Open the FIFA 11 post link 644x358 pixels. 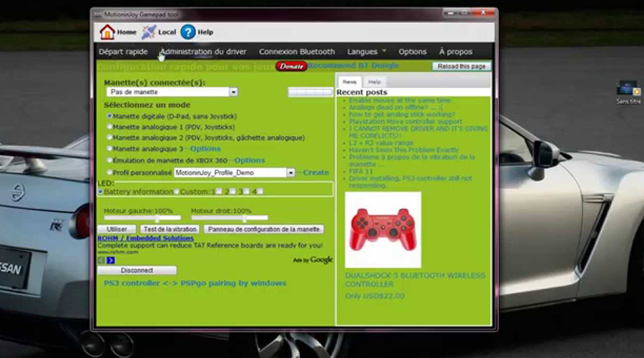click(x=361, y=171)
